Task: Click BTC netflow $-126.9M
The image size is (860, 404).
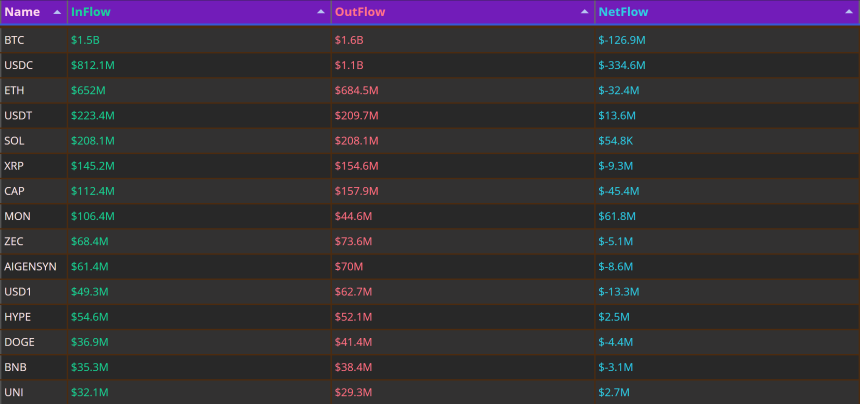Action: pyautogui.click(x=622, y=40)
